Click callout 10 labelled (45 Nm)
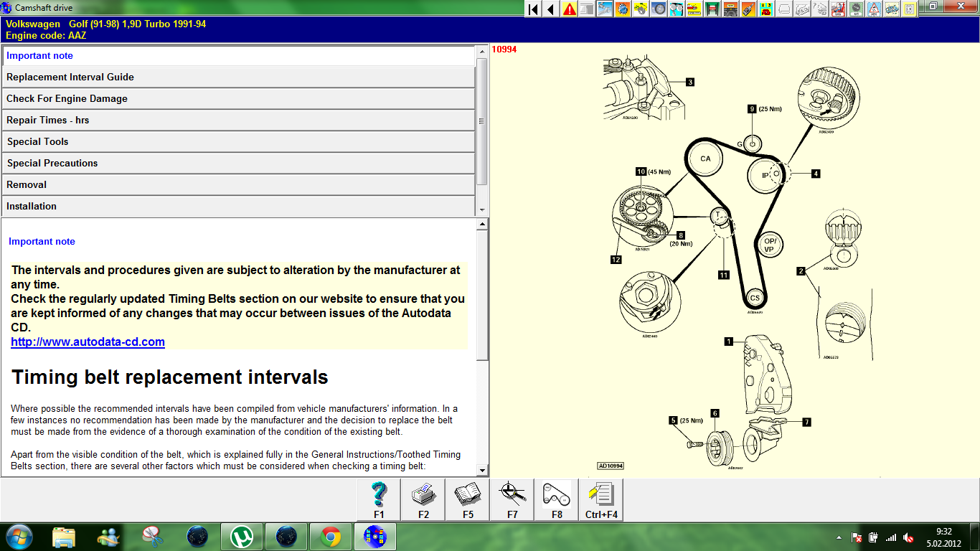This screenshot has height=551, width=980. coord(641,171)
